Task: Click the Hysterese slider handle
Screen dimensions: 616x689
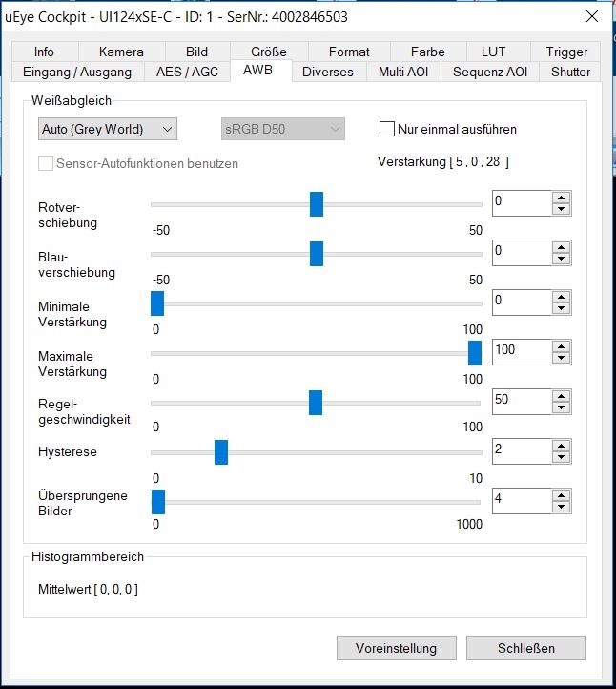Action: click(x=221, y=452)
